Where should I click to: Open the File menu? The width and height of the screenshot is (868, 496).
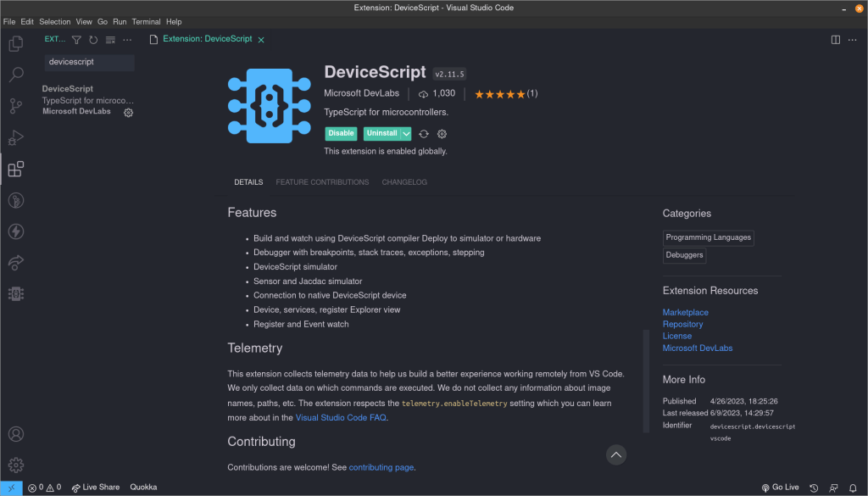point(8,21)
